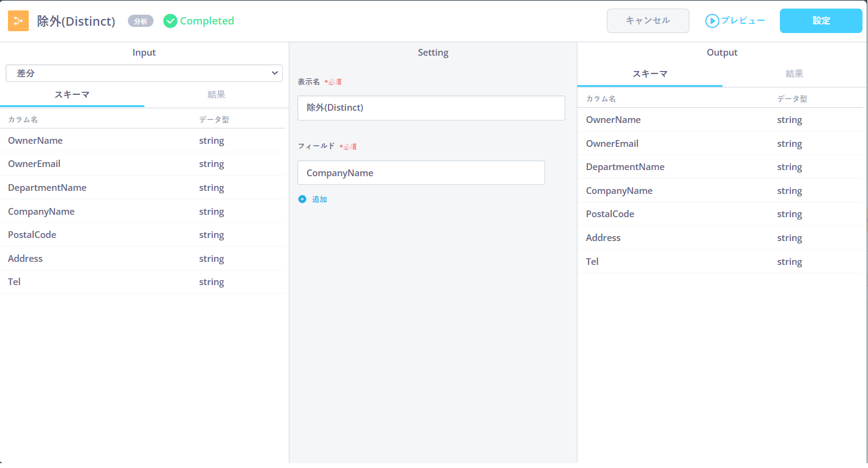This screenshot has height=468, width=868.
Task: Switch to Input 結果 tab
Action: click(x=217, y=95)
